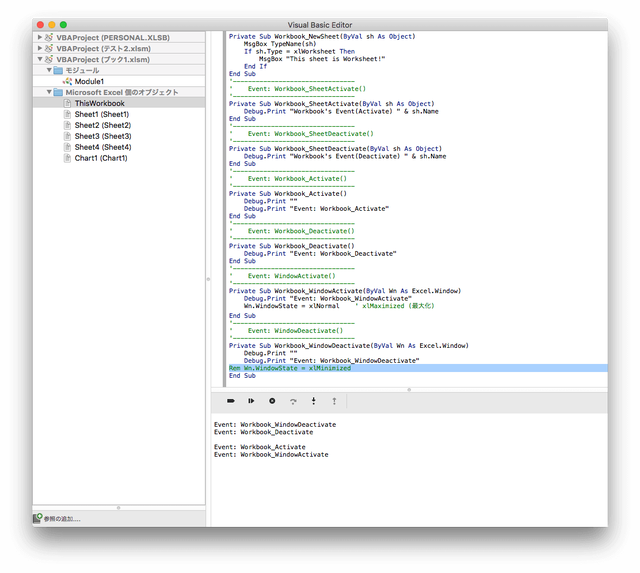Select Sheet3 (Sheet3) object
This screenshot has height=573, width=640.
tap(103, 136)
